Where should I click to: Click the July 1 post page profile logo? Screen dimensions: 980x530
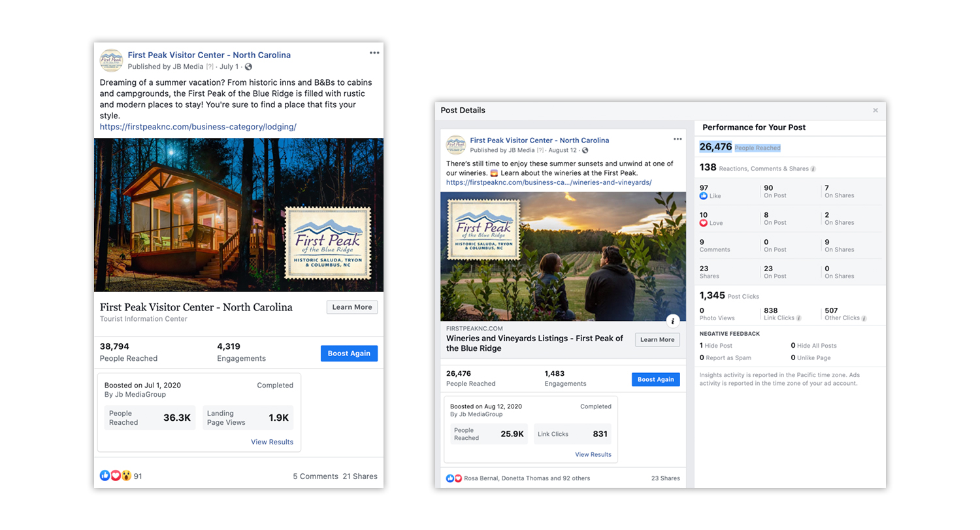click(111, 60)
